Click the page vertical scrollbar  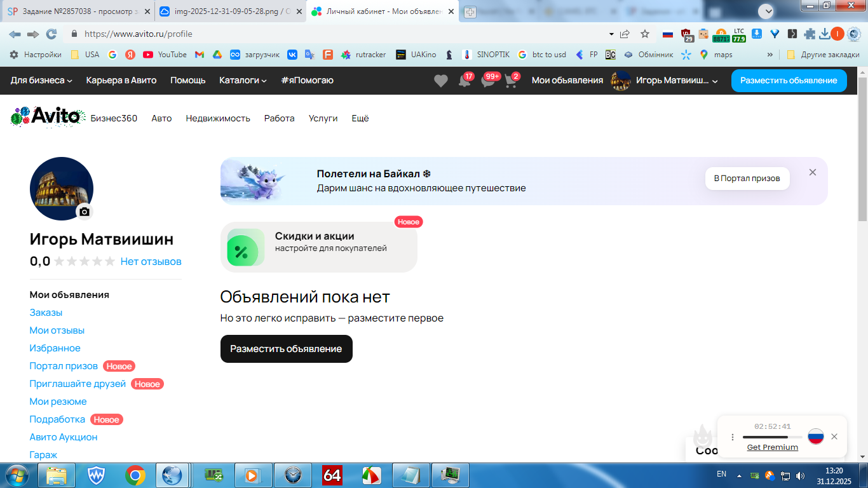tap(862, 150)
